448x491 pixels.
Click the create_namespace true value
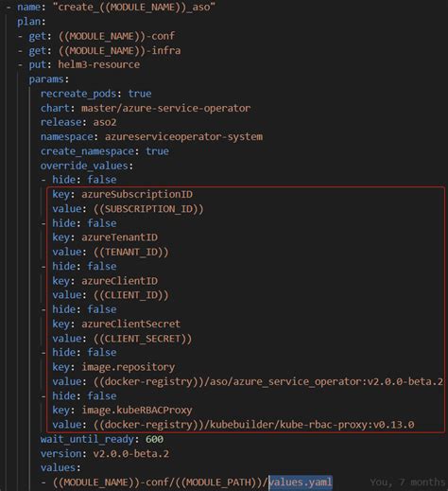coord(157,151)
